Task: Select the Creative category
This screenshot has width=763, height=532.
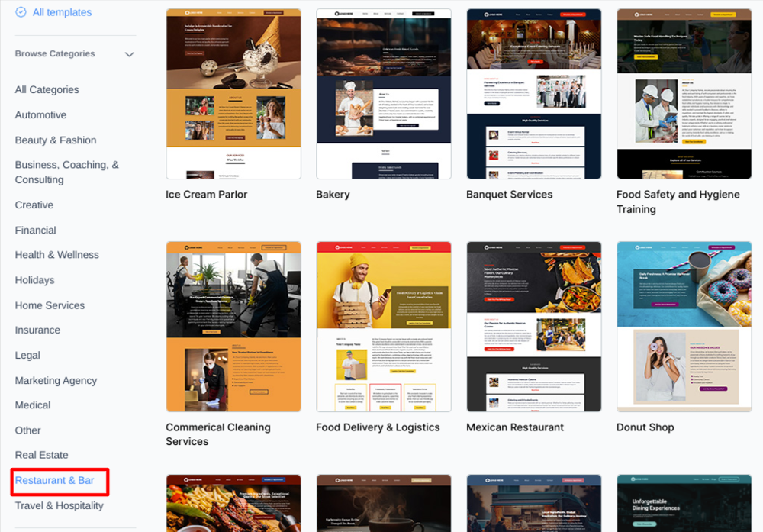Action: 34,205
